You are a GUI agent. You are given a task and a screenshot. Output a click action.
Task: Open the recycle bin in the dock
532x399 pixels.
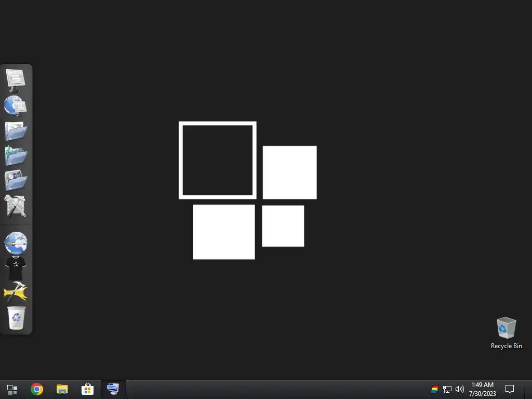click(16, 318)
